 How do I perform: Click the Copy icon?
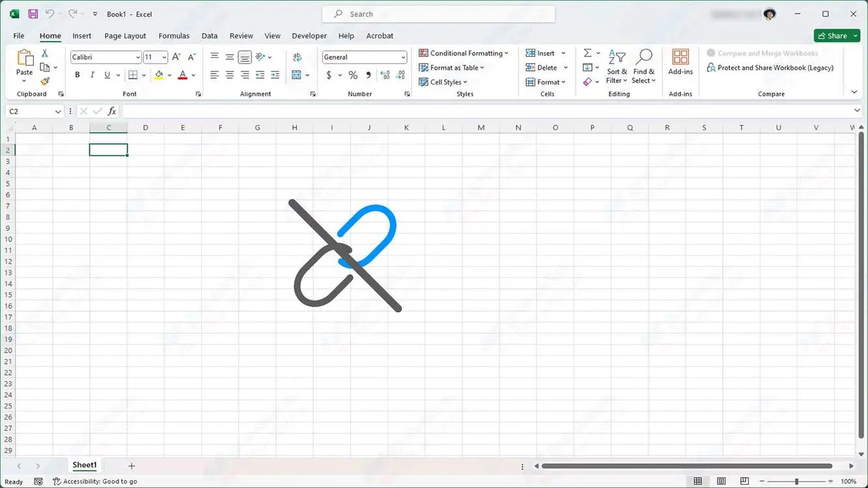45,67
